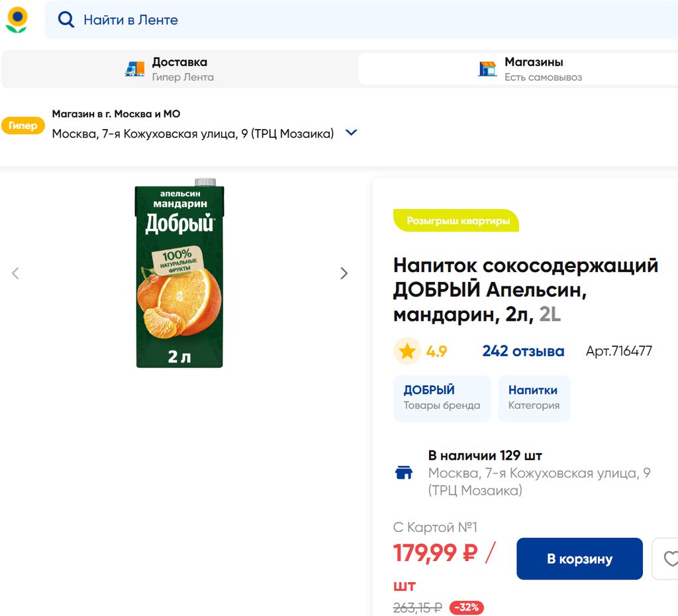Open the 242 отзыва reviews link
Screen dimensions: 678x616
coord(523,351)
